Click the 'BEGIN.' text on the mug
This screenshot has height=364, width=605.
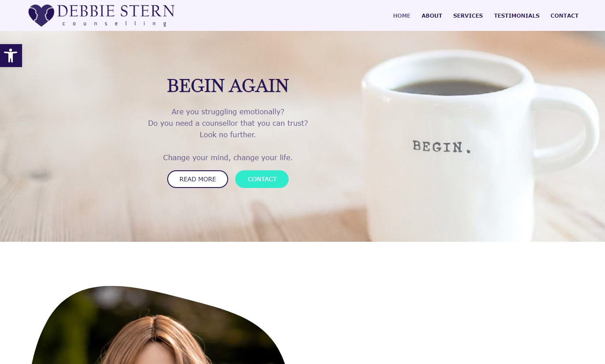pyautogui.click(x=442, y=146)
